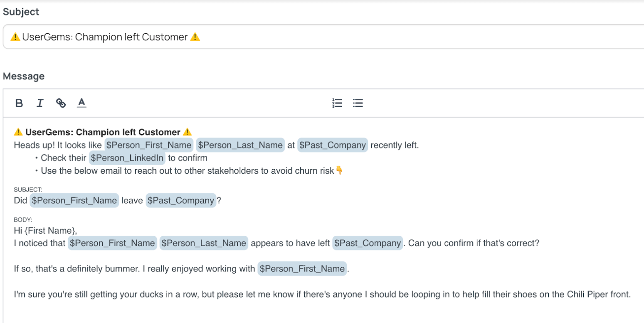The width and height of the screenshot is (644, 323).
Task: Click the 'SUBJECT:' label in the message
Action: 28,190
